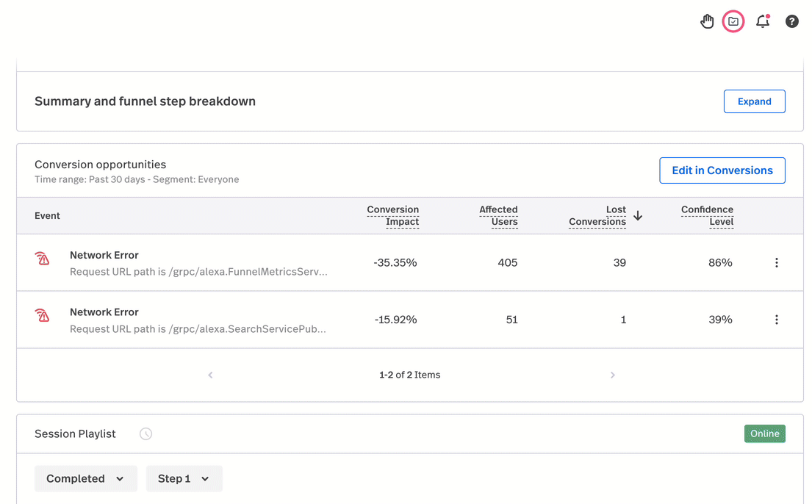Click the hand icon in top bar
Viewport: 812px width, 504px height.
[x=707, y=21]
